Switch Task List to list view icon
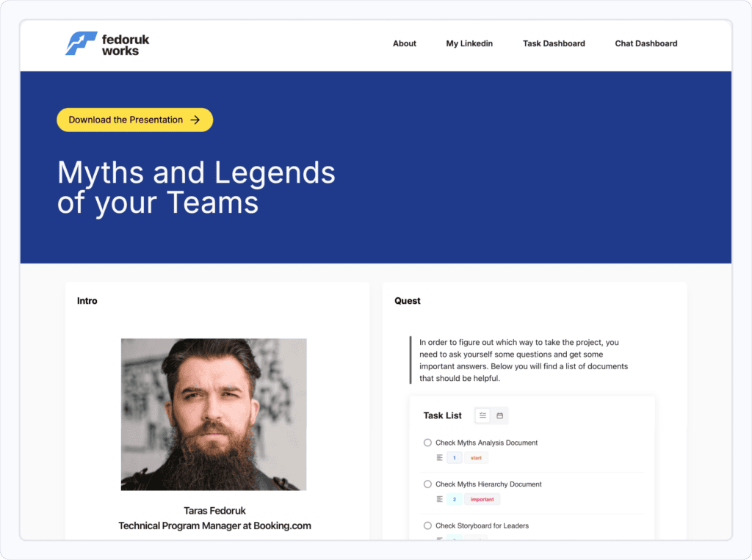Viewport: 752px width, 560px height. (x=482, y=415)
